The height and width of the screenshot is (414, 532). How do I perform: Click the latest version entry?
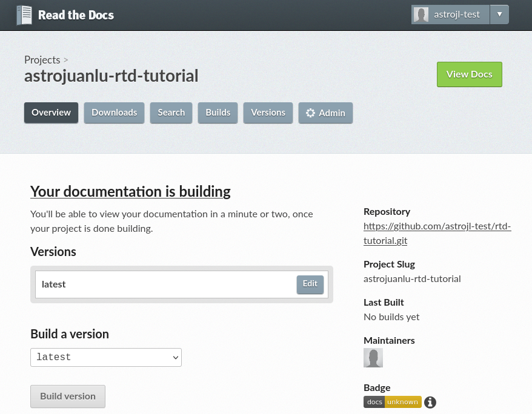[54, 284]
